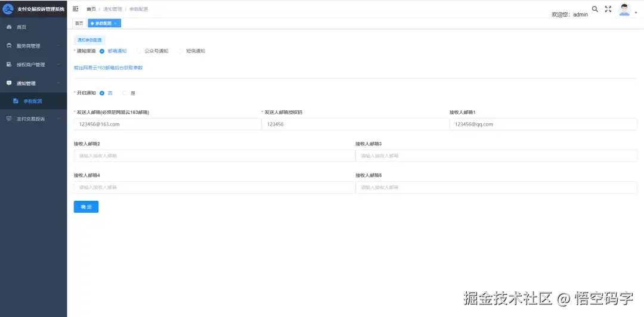644x317 pixels.
Task: Click the system logo icon
Action: (x=8, y=9)
